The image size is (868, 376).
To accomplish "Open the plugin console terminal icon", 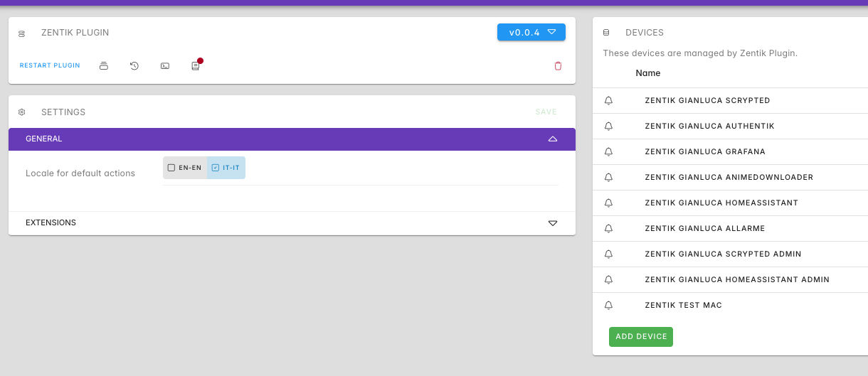I will click(165, 66).
